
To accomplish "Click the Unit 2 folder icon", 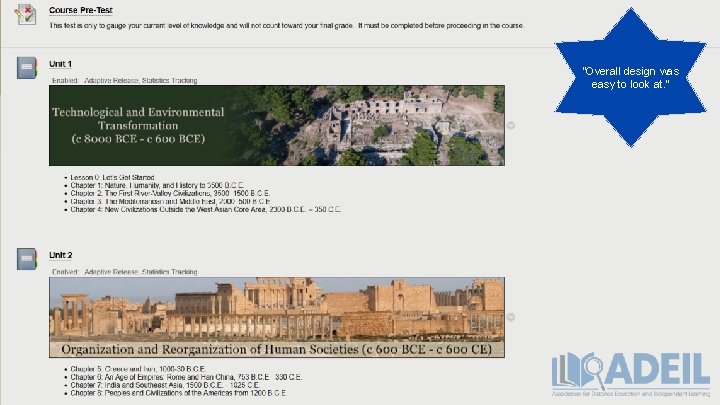I will pyautogui.click(x=27, y=259).
